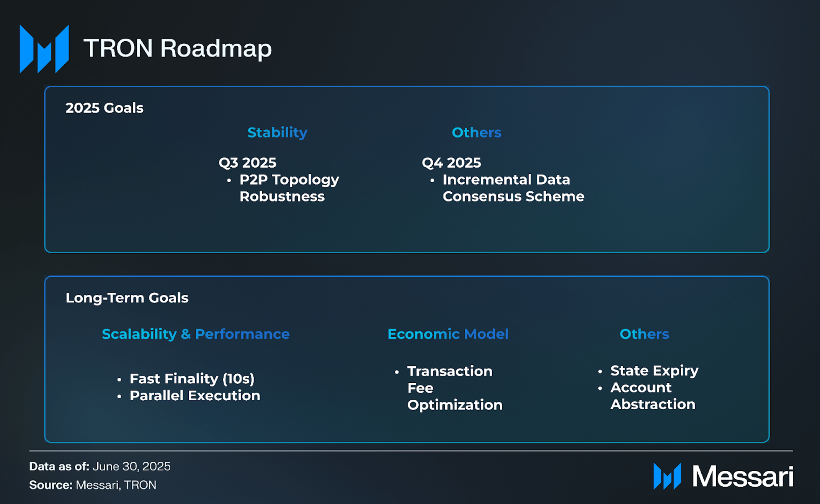
Task: Select the 'Q3 2025' label
Action: point(247,163)
